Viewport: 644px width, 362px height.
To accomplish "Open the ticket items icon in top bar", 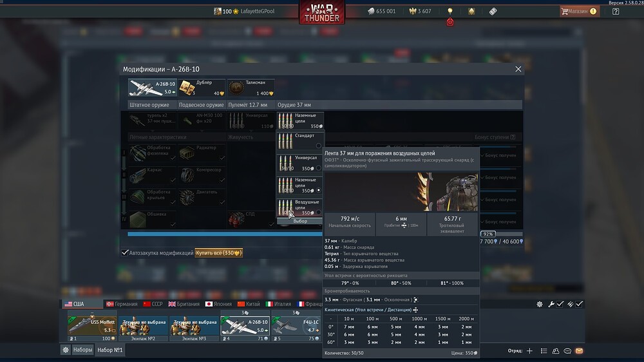I will click(493, 12).
